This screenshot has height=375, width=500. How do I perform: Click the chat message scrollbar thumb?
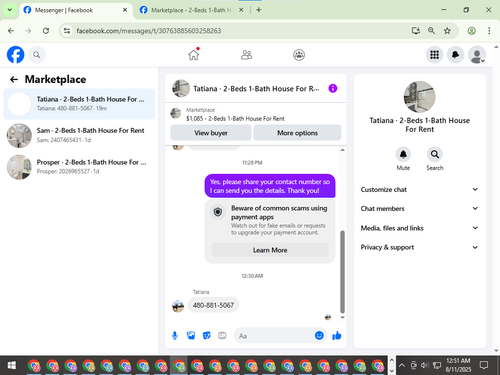tap(342, 271)
